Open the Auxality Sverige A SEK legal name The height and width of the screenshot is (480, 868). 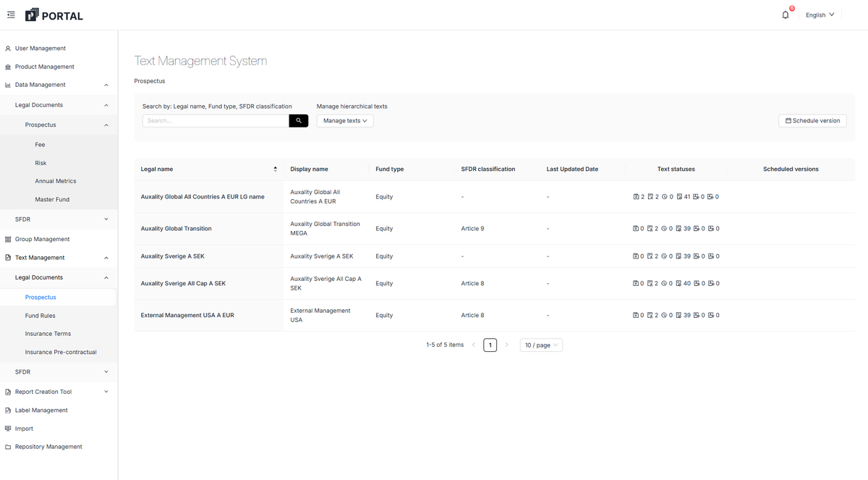click(173, 256)
